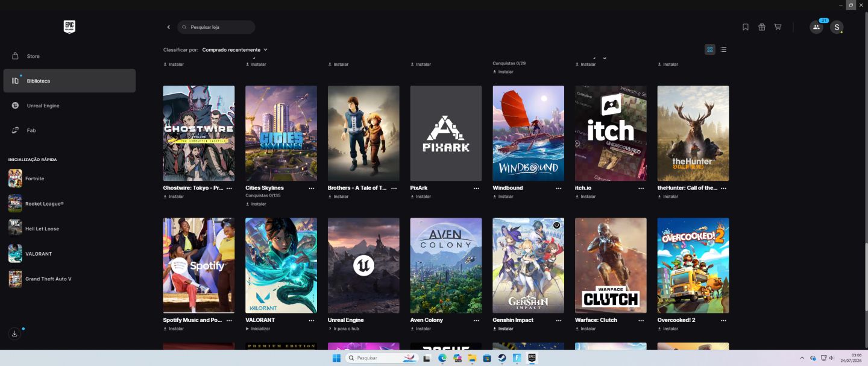Click Inicializar under VALORANT
Screen dimensions: 868x366
258,329
